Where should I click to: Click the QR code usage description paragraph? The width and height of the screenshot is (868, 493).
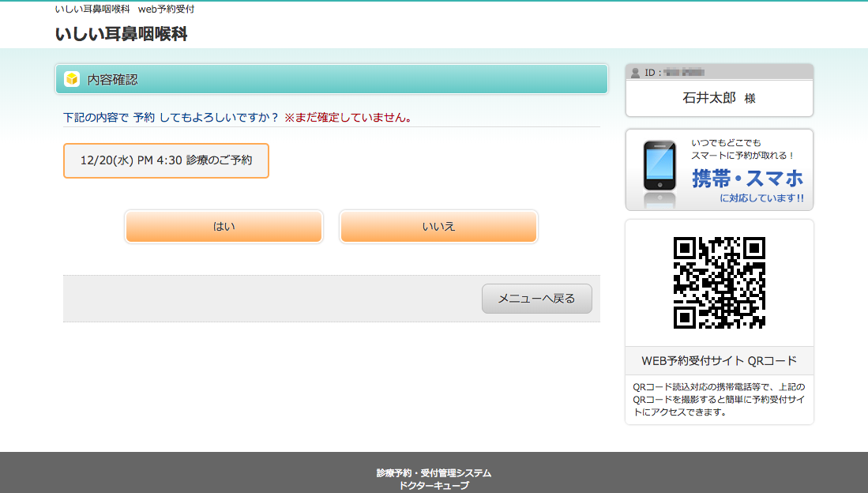click(x=719, y=399)
